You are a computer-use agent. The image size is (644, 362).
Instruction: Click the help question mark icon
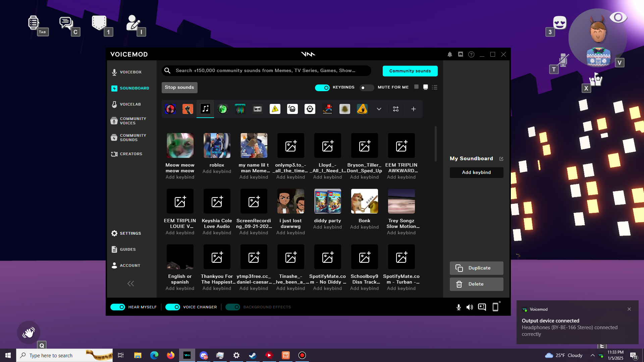(471, 54)
